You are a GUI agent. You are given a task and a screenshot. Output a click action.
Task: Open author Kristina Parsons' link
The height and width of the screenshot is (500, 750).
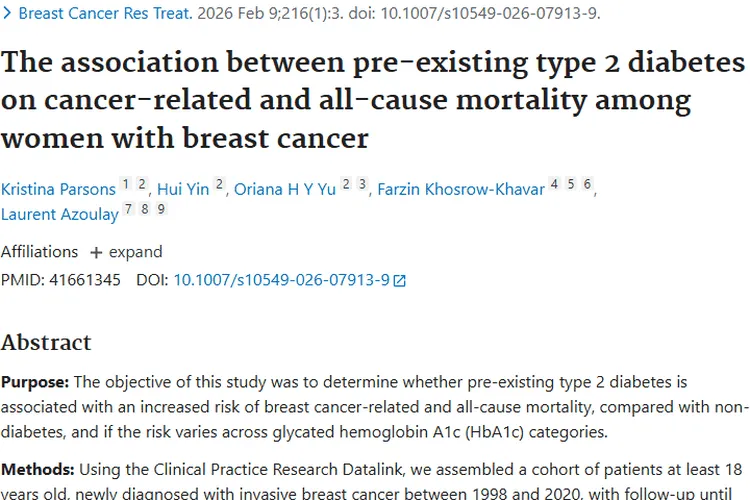pyautogui.click(x=58, y=189)
